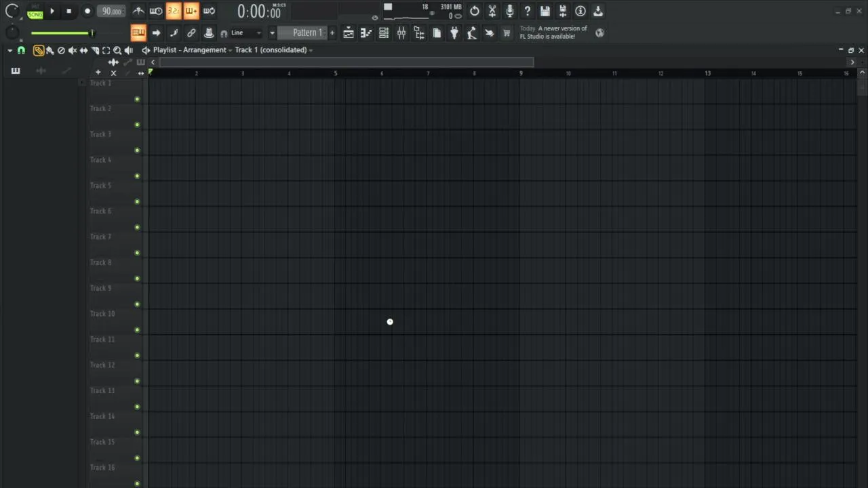Click the playlist horizontal scrollbar

[x=347, y=62]
